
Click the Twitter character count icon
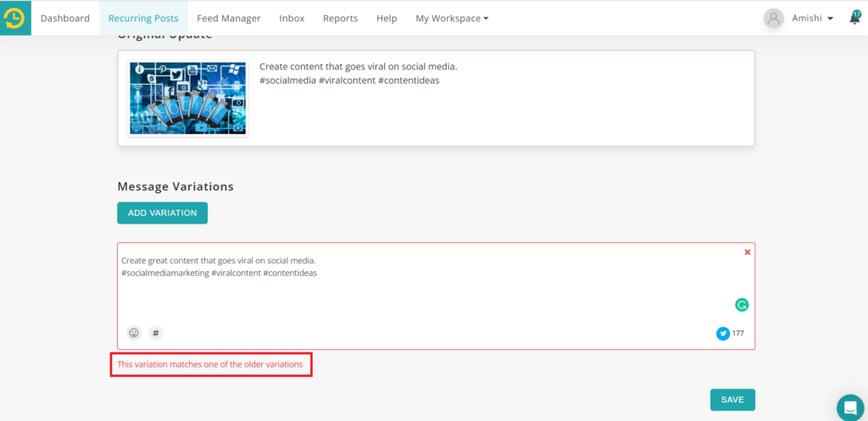click(x=723, y=334)
